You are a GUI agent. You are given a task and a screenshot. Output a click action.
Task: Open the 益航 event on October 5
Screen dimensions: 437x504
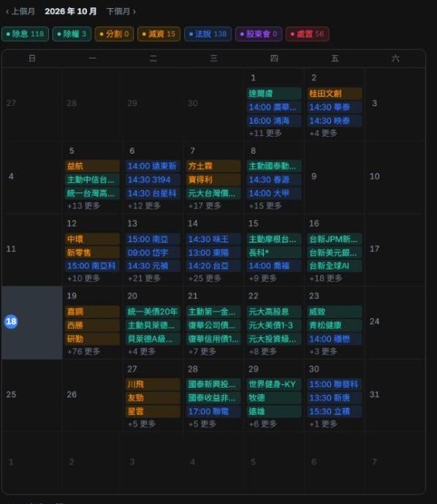tap(93, 166)
